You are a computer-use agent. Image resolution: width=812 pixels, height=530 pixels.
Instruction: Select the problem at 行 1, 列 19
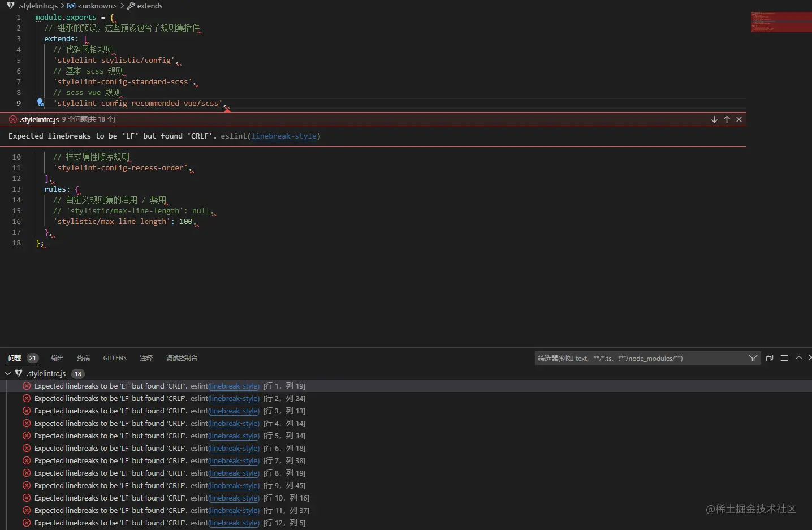coord(406,386)
